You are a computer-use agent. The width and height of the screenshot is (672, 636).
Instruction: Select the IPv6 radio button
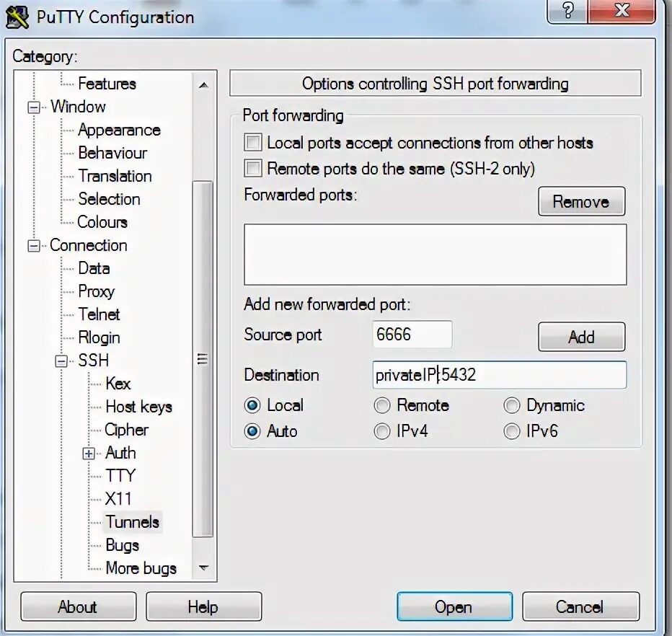(512, 431)
